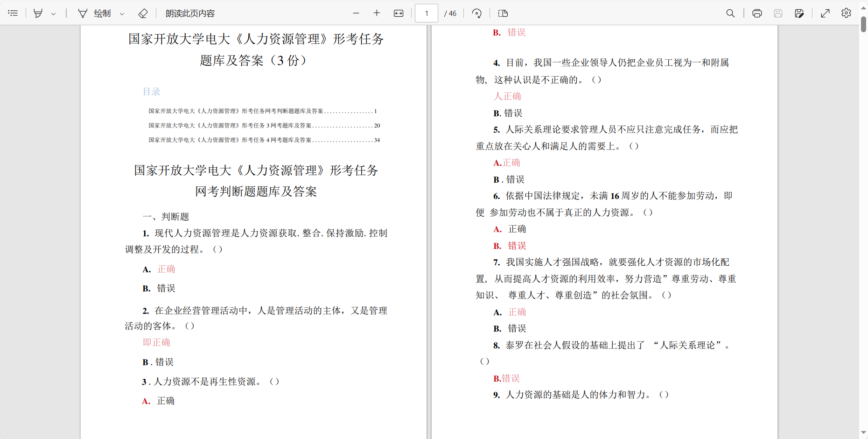The height and width of the screenshot is (439, 868).
Task: Click answer B.错误 under question 8
Action: coord(506,378)
